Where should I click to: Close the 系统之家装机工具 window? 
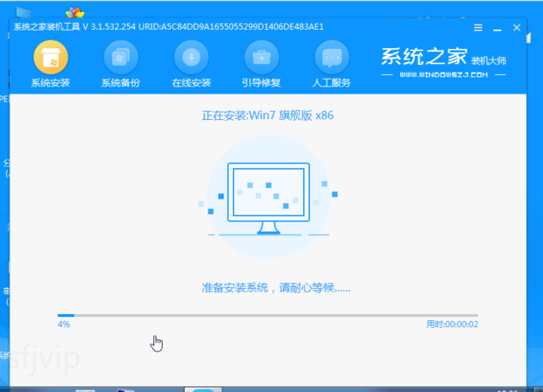pyautogui.click(x=518, y=29)
